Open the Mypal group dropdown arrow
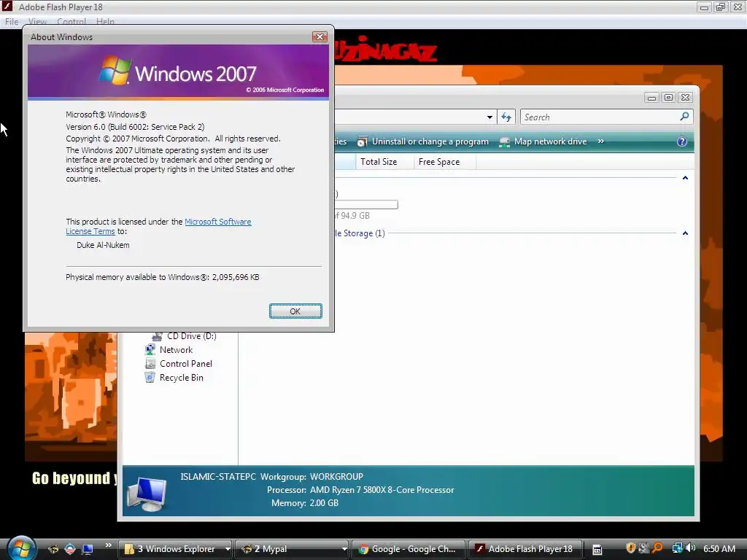The image size is (747, 560). 344,549
